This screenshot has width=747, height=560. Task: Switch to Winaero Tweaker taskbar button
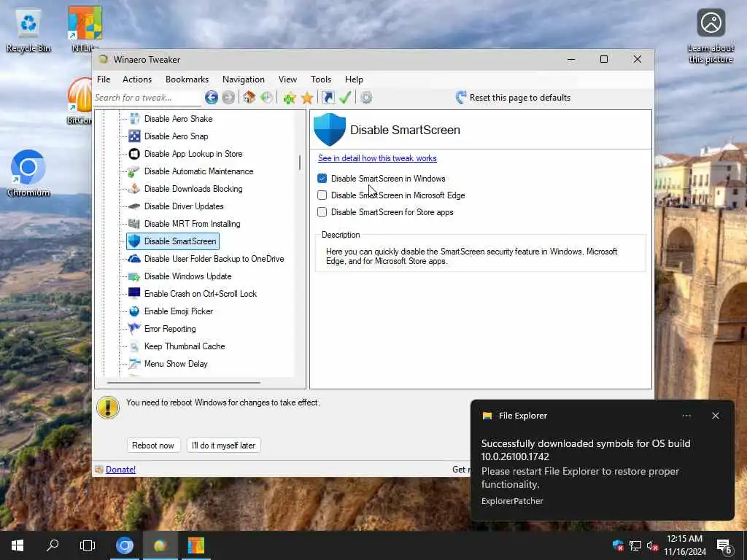[160, 545]
